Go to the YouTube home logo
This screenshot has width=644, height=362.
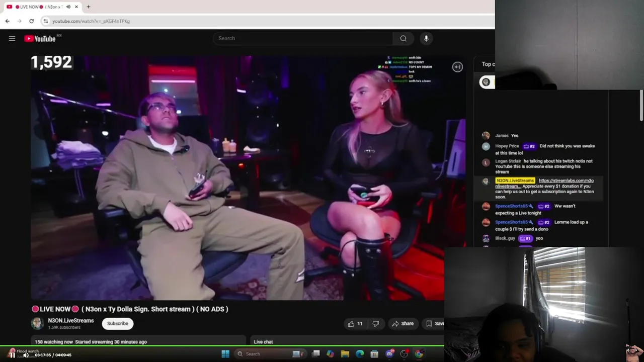(x=40, y=39)
